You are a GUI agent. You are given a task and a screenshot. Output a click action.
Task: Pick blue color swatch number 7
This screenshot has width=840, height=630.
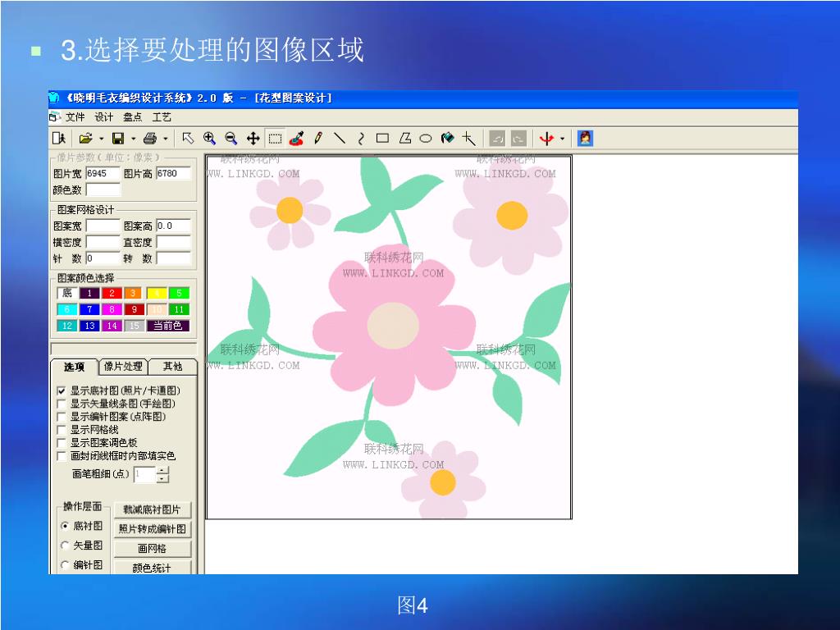89,309
